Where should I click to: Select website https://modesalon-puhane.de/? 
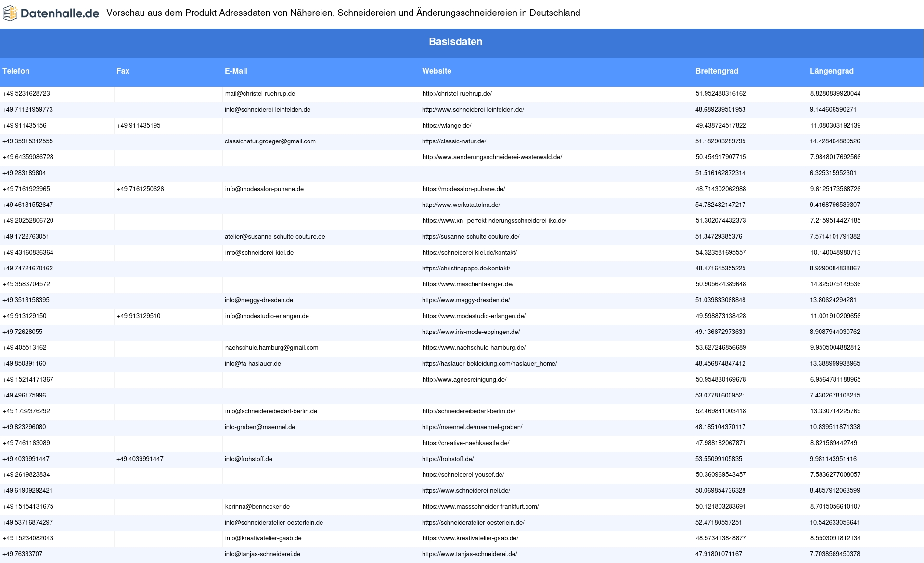coord(464,189)
